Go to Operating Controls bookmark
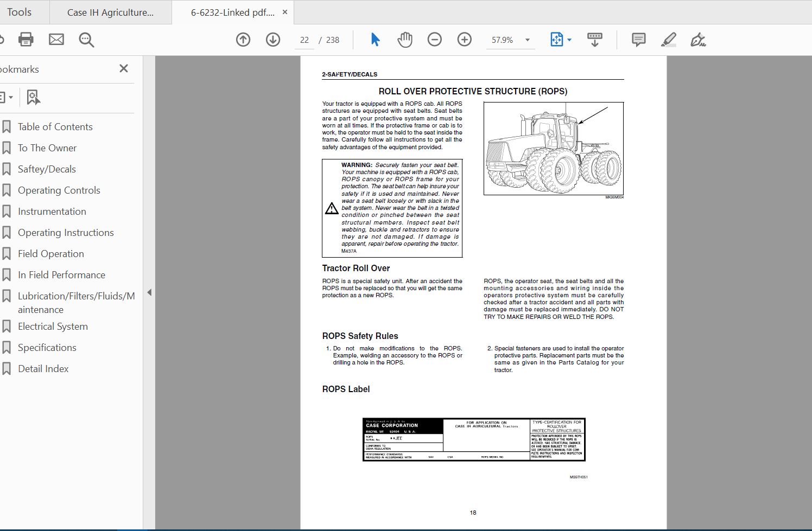The height and width of the screenshot is (531, 812). point(59,190)
